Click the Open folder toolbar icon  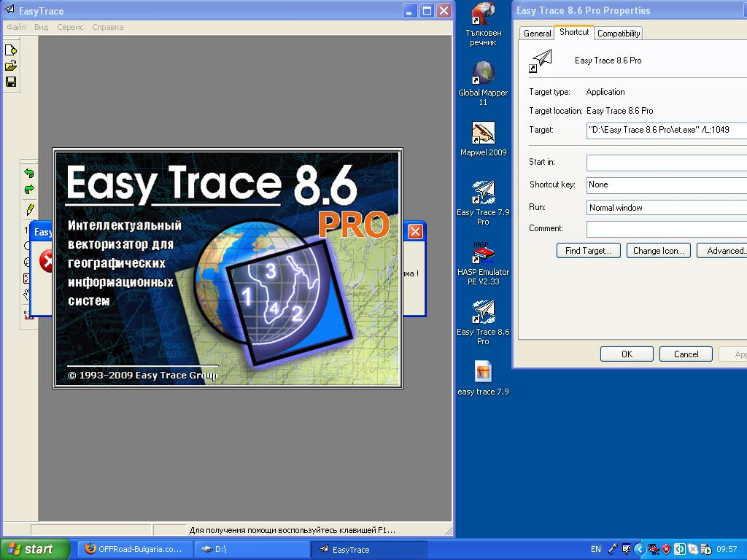click(11, 66)
